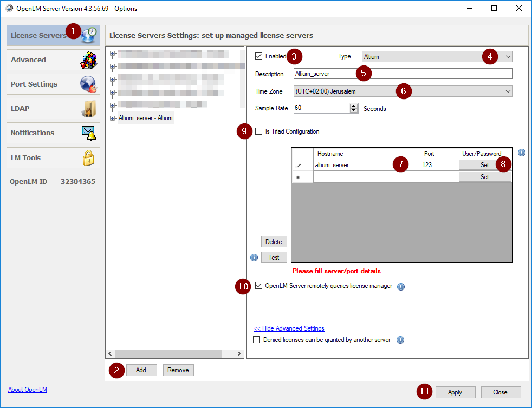
Task: Expand the Altium_server - Altium tree node
Action: click(112, 118)
